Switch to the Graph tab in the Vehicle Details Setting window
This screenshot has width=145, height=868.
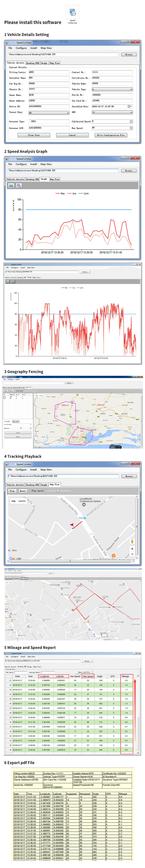pos(44,63)
